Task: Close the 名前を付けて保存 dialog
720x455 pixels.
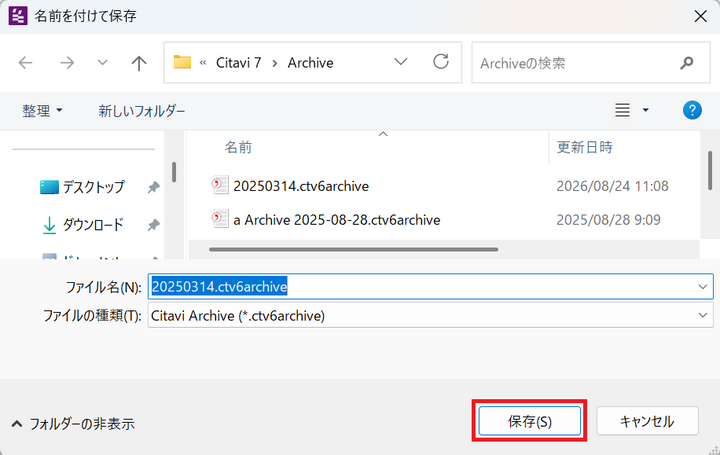Action: (700, 16)
